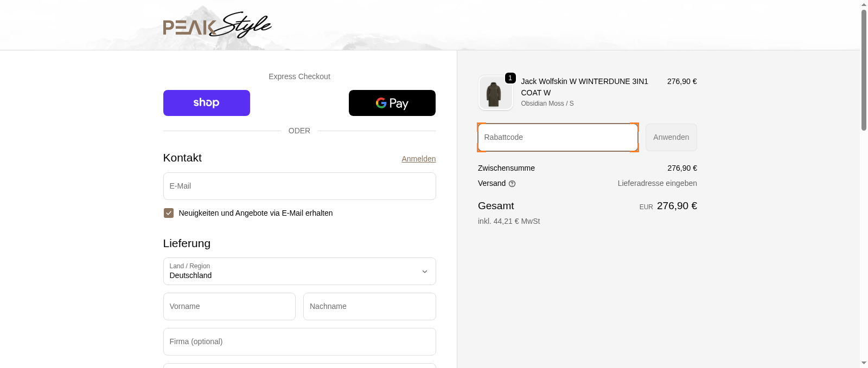Screen dimensions: 868x368
Task: Click the Jack Wolfskin product title
Action: point(584,87)
